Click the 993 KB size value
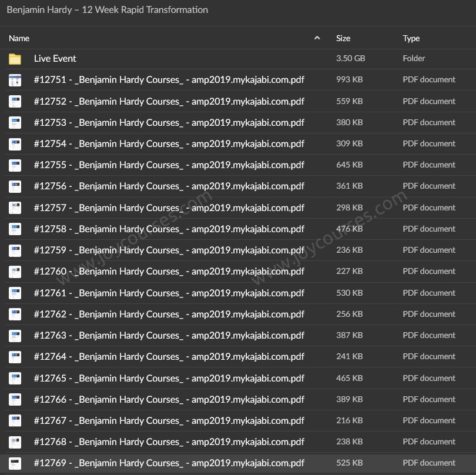The height and width of the screenshot is (475, 476). pos(350,79)
